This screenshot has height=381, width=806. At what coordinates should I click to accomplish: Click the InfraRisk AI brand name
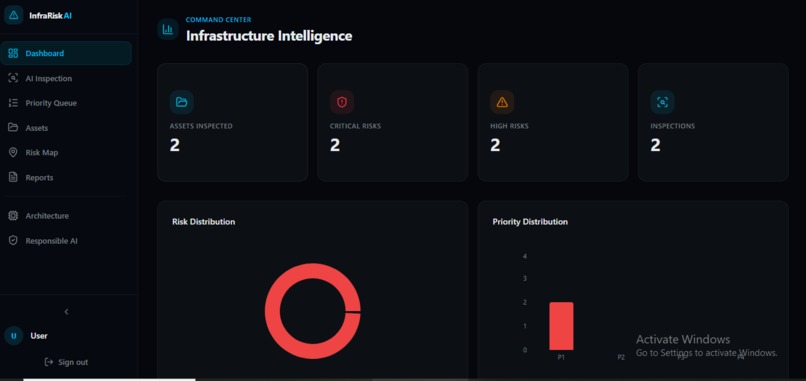(50, 15)
